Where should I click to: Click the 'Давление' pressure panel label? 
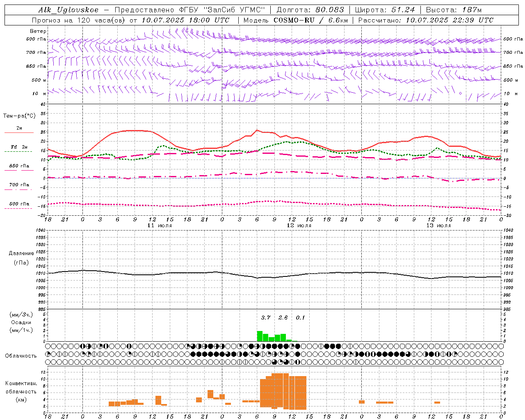21,253
